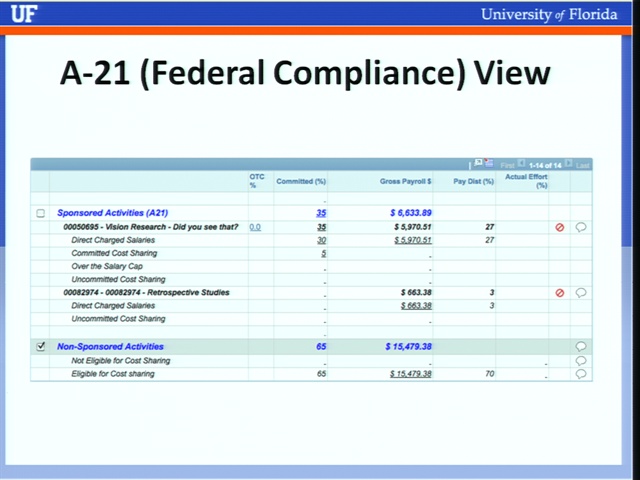640x480 pixels.
Task: Open the $15,479.38 Eligible for Cost sharing link
Action: tap(411, 374)
